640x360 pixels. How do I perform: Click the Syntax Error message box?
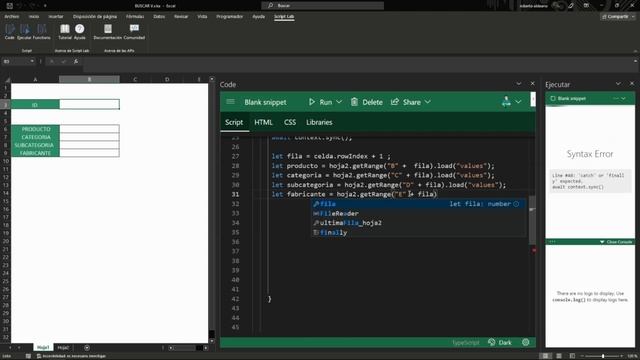point(590,181)
